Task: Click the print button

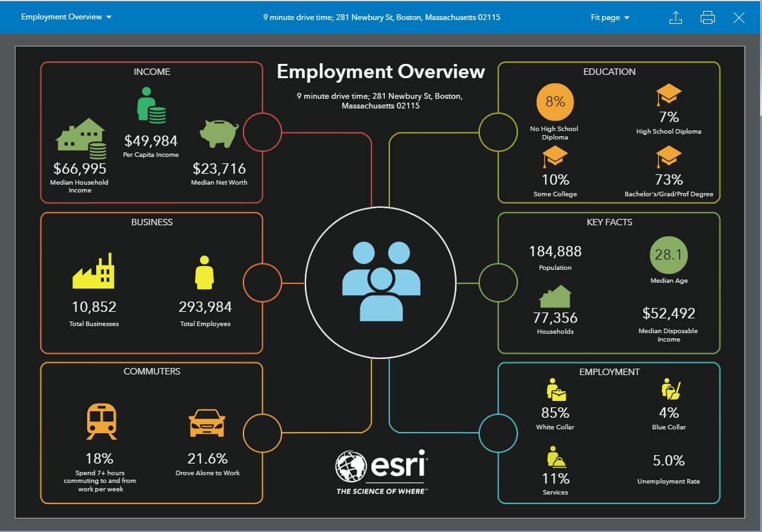Action: [x=708, y=17]
